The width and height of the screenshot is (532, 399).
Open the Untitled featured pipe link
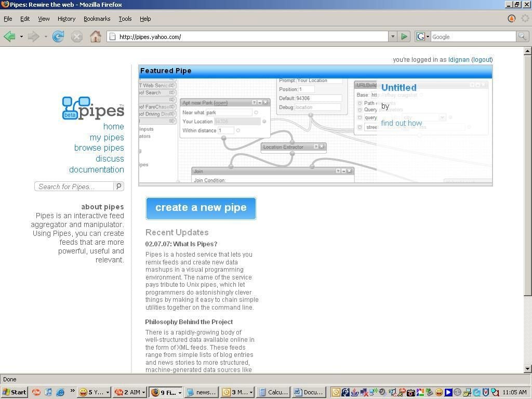(x=398, y=87)
